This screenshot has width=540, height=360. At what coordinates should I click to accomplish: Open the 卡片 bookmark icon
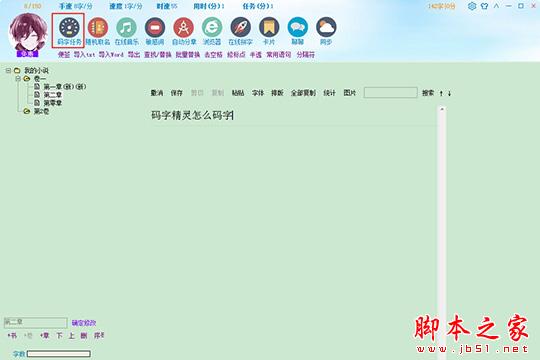(269, 27)
